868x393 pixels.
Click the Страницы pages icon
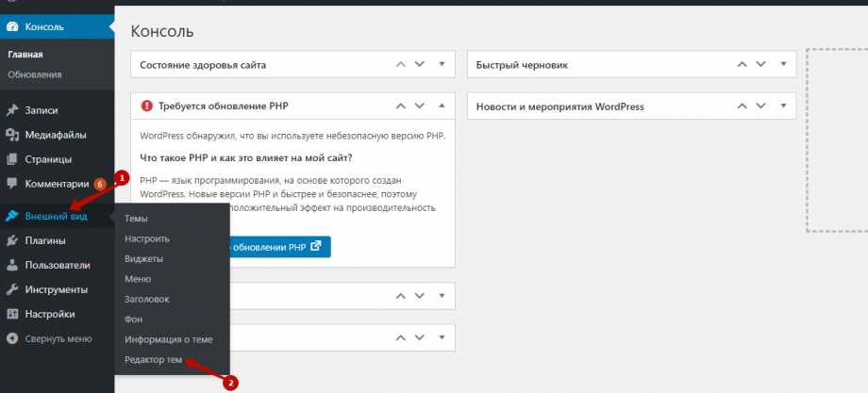click(12, 159)
